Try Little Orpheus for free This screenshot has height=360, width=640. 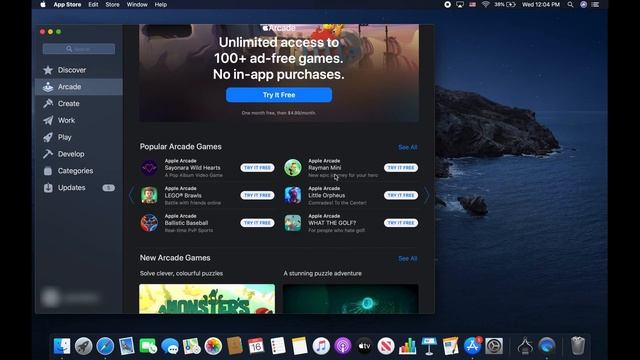(x=401, y=195)
